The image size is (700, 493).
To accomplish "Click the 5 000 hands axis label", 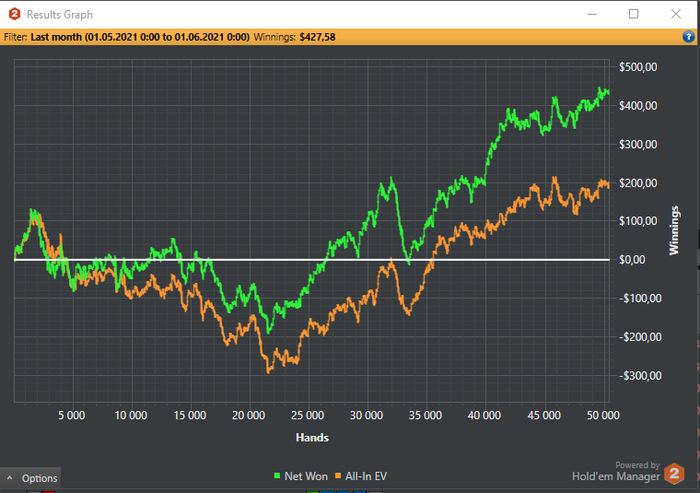I will (71, 415).
